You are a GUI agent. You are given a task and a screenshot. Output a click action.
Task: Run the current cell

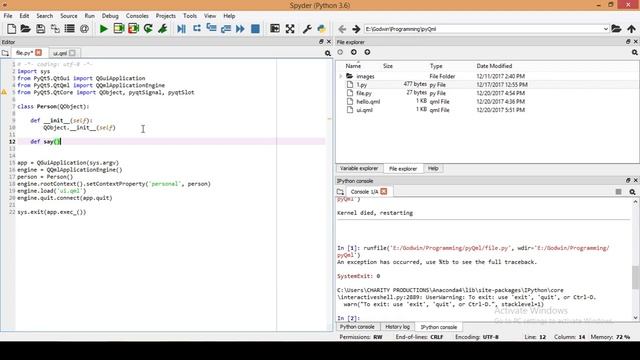pos(119,29)
